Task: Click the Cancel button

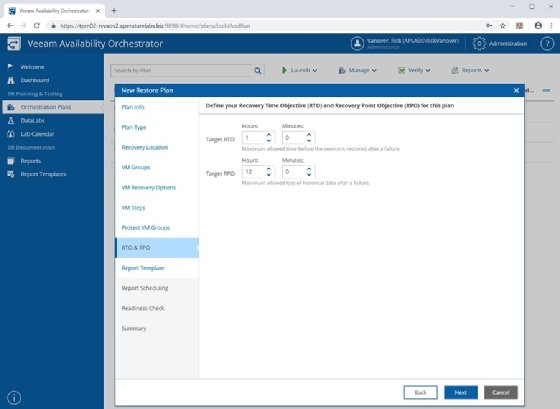Action: tap(501, 393)
